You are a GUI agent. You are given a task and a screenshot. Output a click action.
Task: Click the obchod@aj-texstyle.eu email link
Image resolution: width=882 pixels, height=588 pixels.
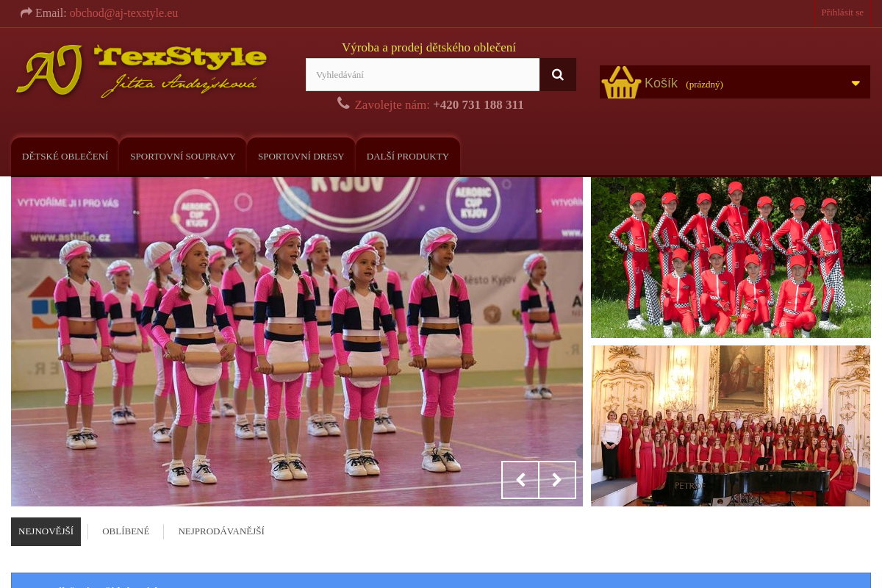[123, 13]
